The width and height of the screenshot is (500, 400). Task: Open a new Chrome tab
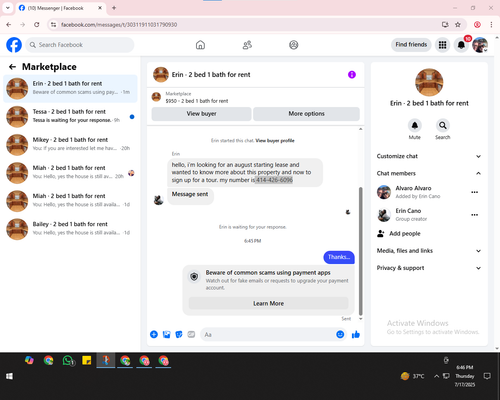[114, 8]
